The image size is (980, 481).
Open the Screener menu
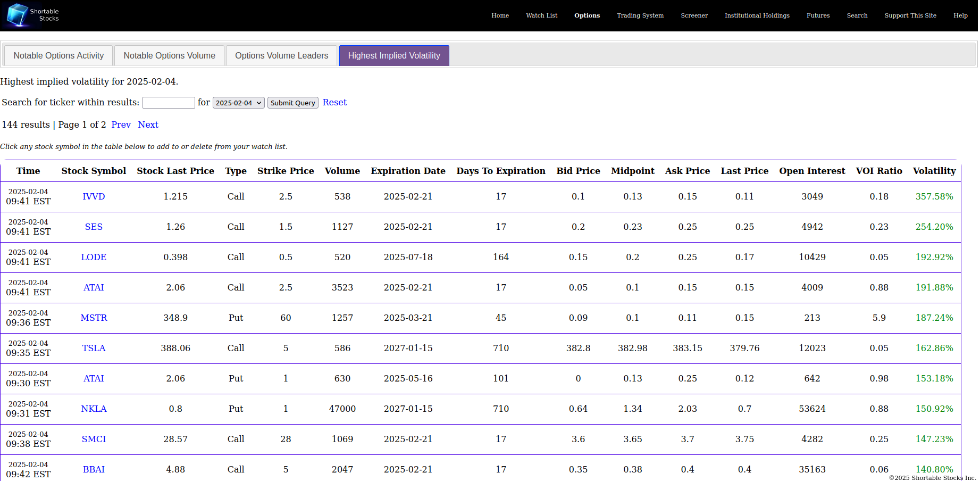coord(694,15)
